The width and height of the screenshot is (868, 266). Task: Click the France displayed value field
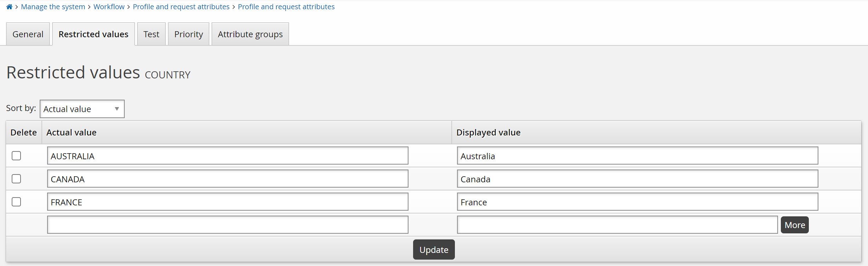tap(637, 202)
